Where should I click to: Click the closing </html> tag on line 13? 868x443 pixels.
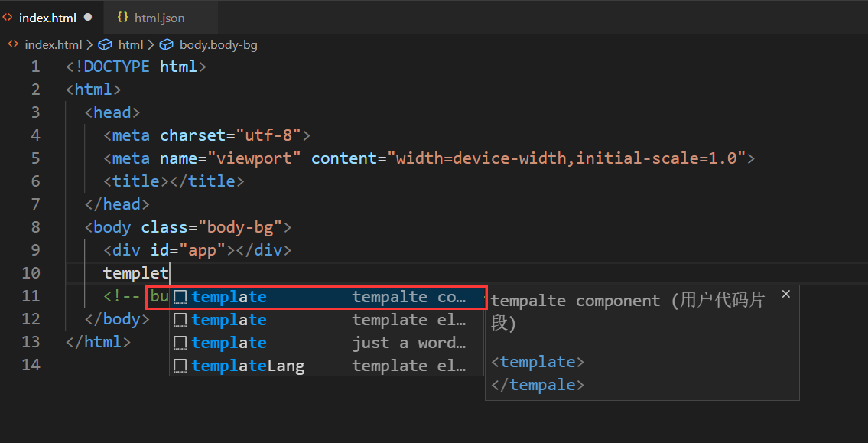pos(99,342)
